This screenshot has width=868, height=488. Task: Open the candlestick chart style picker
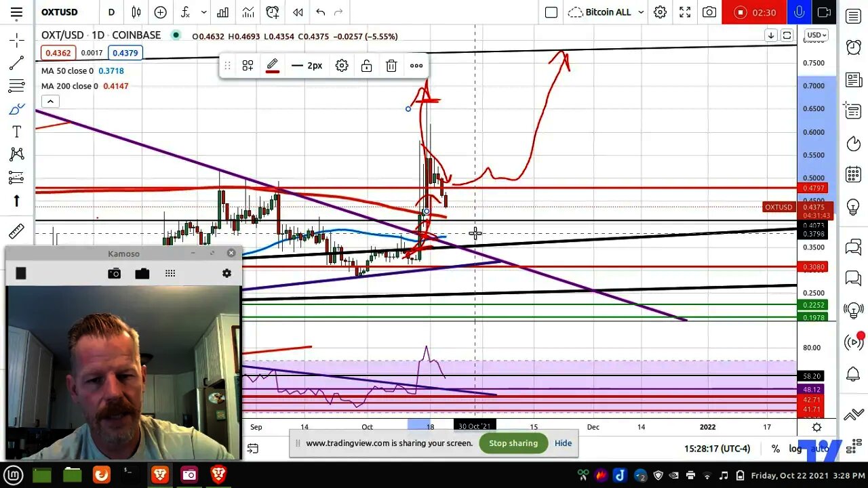coord(136,12)
